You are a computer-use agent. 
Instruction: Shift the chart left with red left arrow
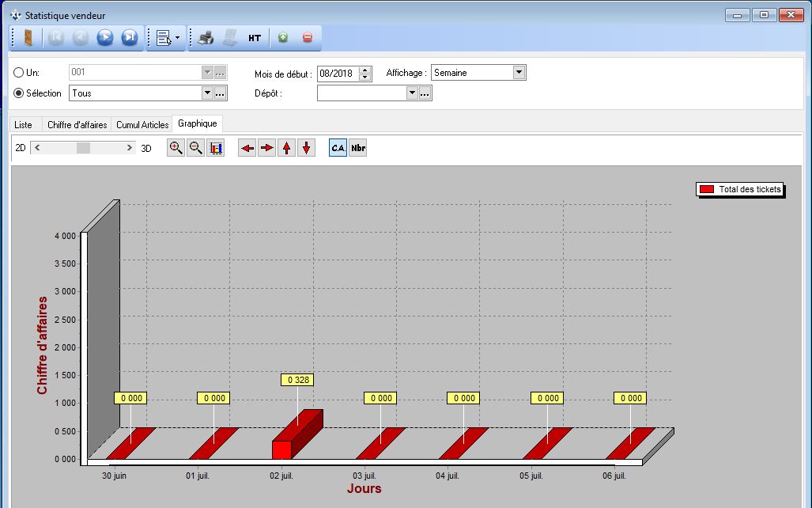tap(247, 148)
